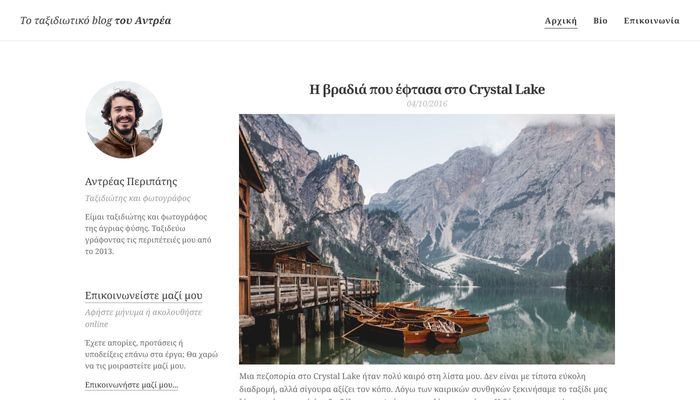Open the mountain lake featured image
The image size is (700, 400).
(x=427, y=239)
